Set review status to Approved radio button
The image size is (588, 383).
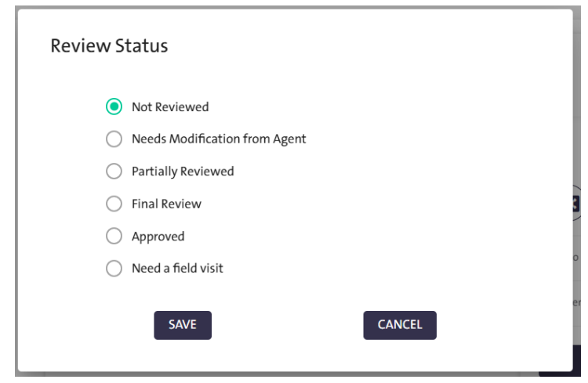point(114,236)
